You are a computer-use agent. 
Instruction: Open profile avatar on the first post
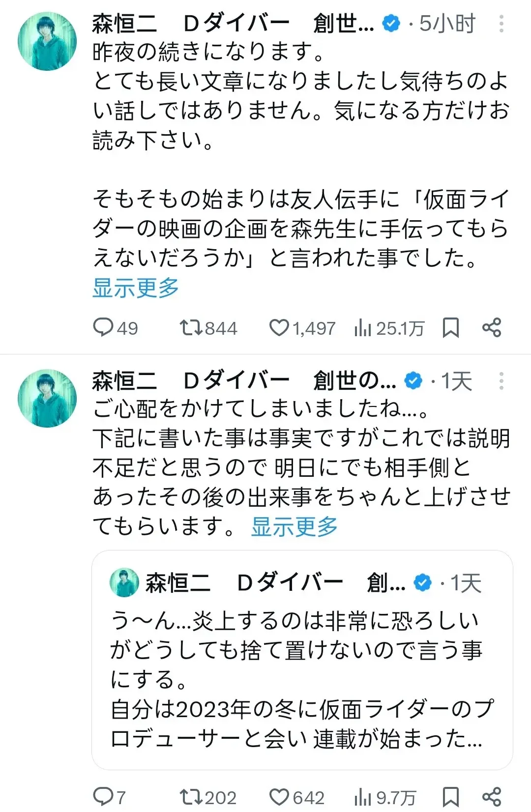(47, 41)
